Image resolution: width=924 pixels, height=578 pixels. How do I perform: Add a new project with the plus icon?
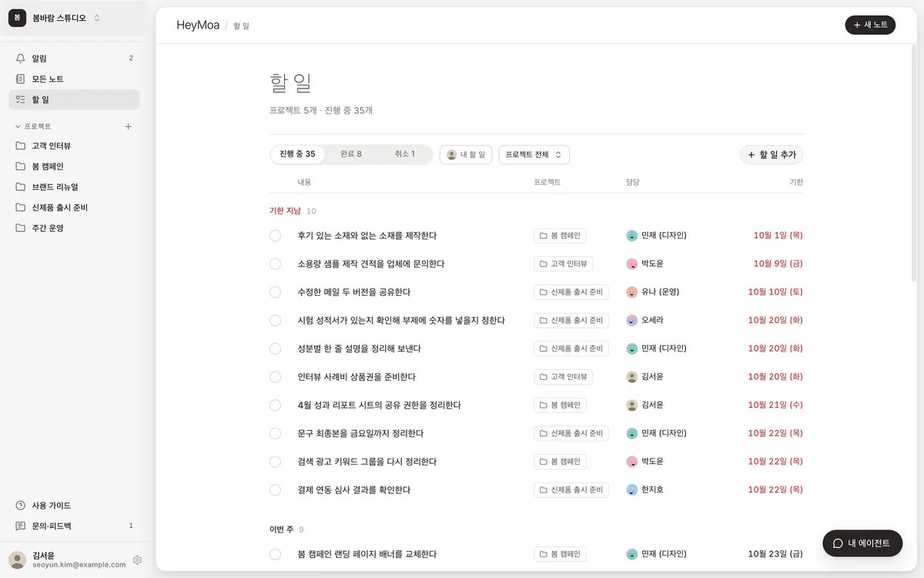pos(129,126)
